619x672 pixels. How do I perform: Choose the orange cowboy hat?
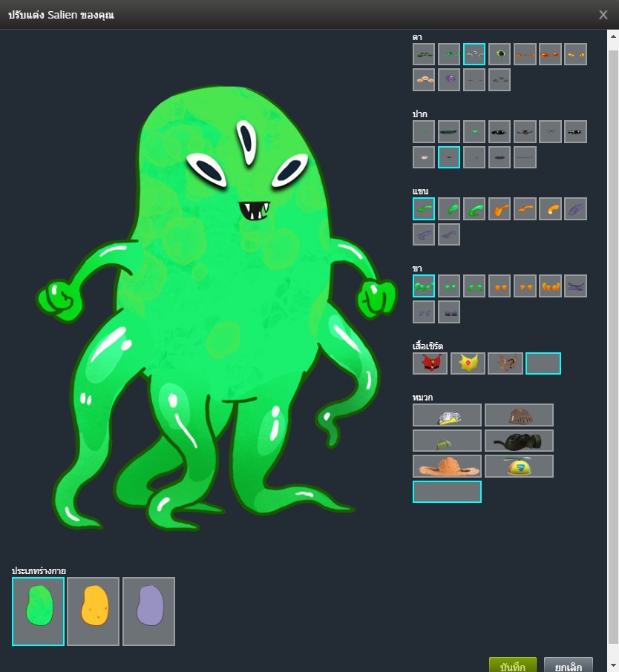[447, 467]
